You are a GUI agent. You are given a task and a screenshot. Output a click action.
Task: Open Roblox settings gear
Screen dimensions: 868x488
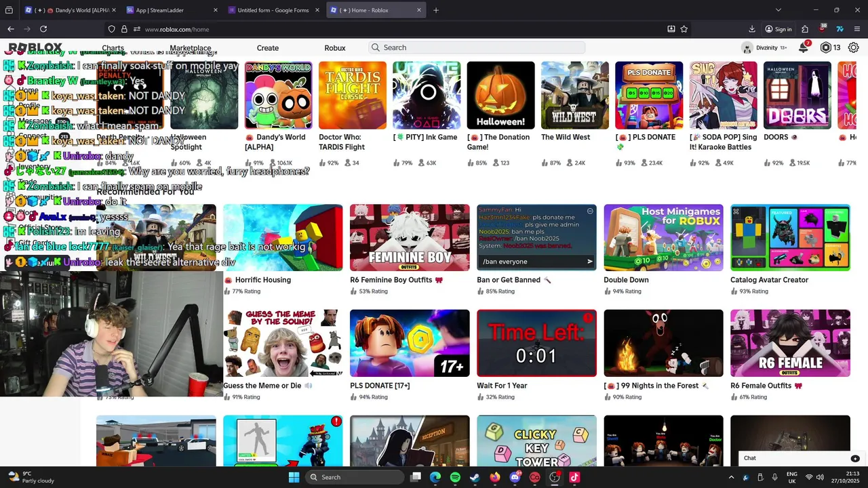tap(853, 47)
